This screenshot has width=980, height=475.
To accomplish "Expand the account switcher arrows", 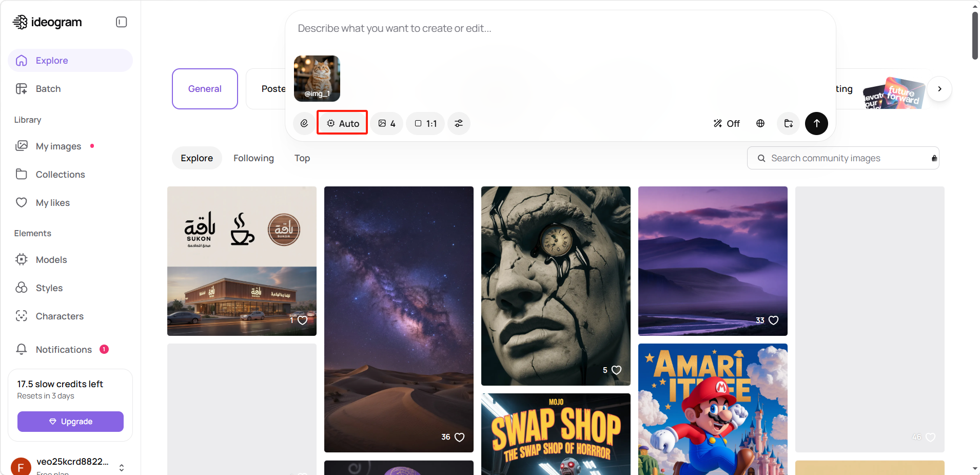I will point(122,467).
